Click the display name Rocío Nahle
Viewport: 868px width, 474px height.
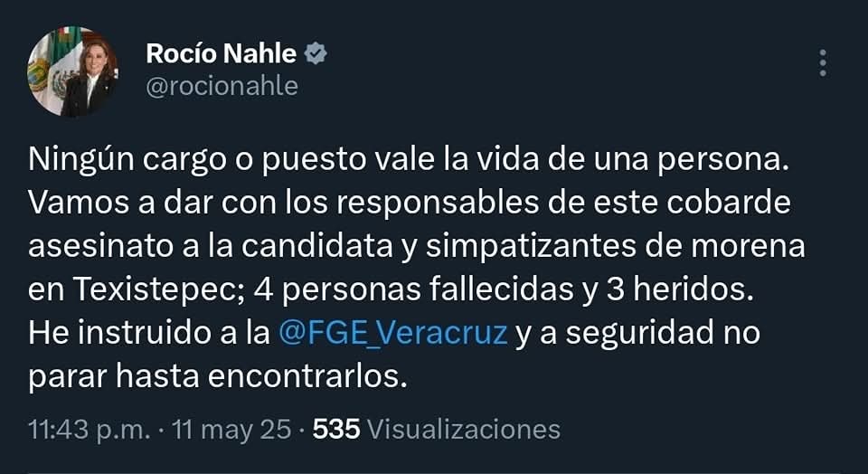point(221,53)
